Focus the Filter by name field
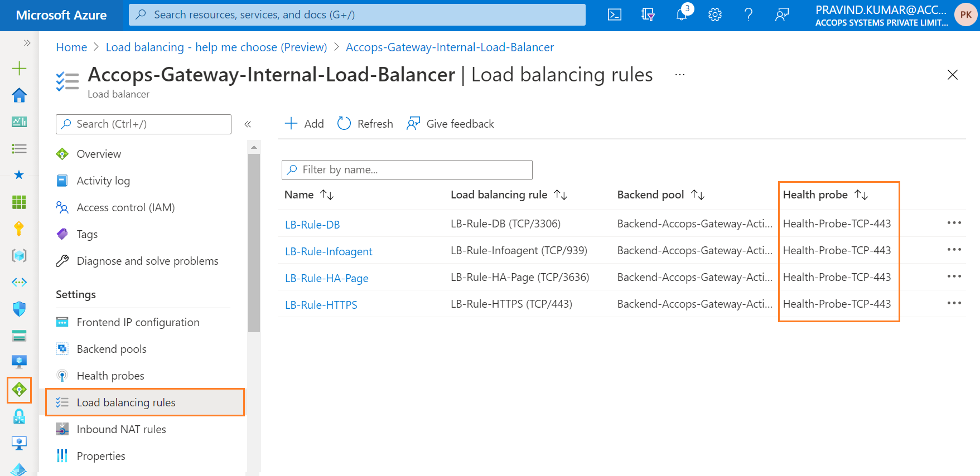 click(x=407, y=170)
